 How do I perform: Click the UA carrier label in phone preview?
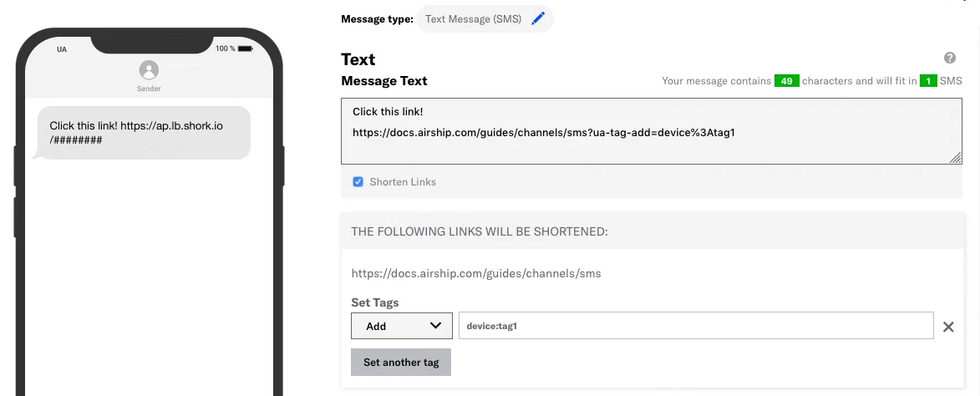tap(62, 49)
